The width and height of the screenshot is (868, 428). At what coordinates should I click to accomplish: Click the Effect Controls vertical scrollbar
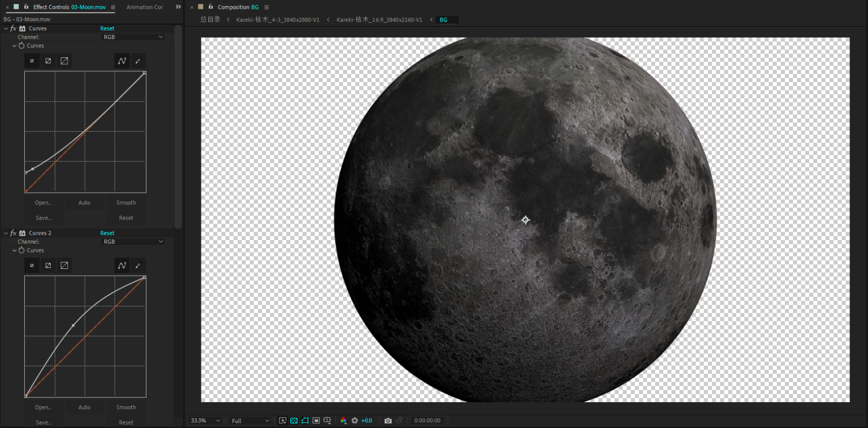[178, 126]
